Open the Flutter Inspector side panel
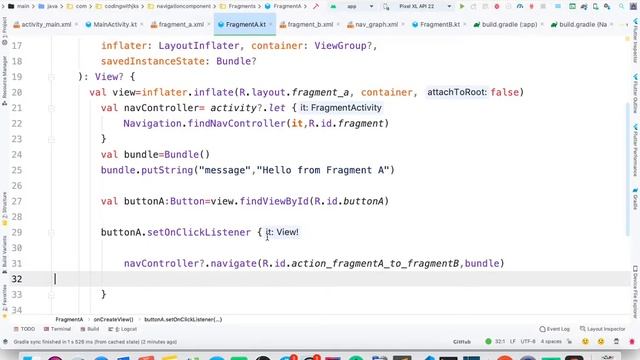Image resolution: width=640 pixels, height=360 pixels. (x=636, y=41)
